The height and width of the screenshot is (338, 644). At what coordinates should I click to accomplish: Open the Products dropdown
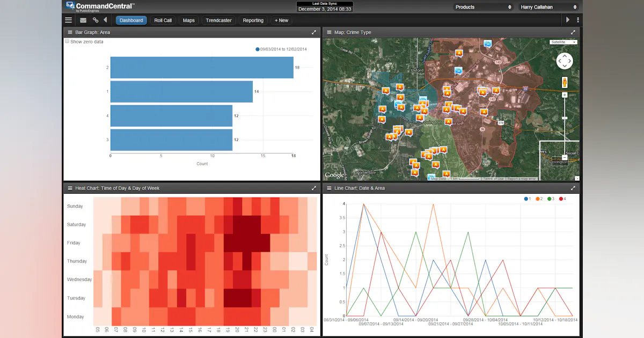[x=483, y=7]
